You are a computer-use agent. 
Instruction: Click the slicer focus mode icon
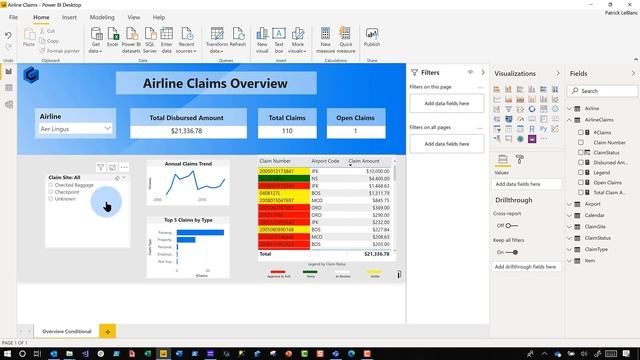(x=112, y=167)
